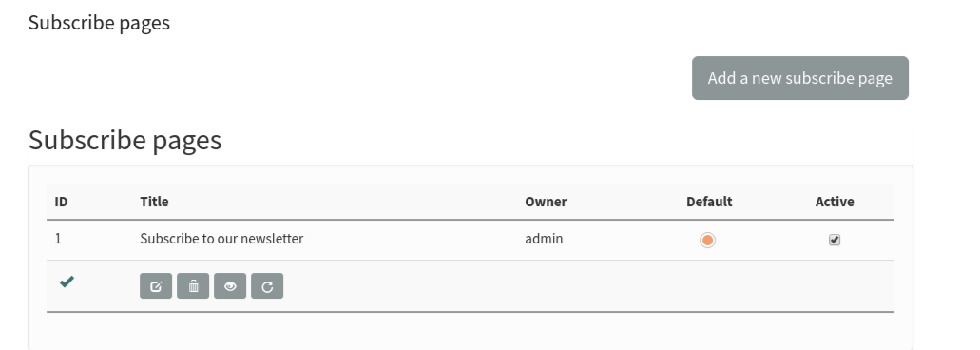The height and width of the screenshot is (350, 980).
Task: Click the eye icon to view the page
Action: [x=230, y=286]
